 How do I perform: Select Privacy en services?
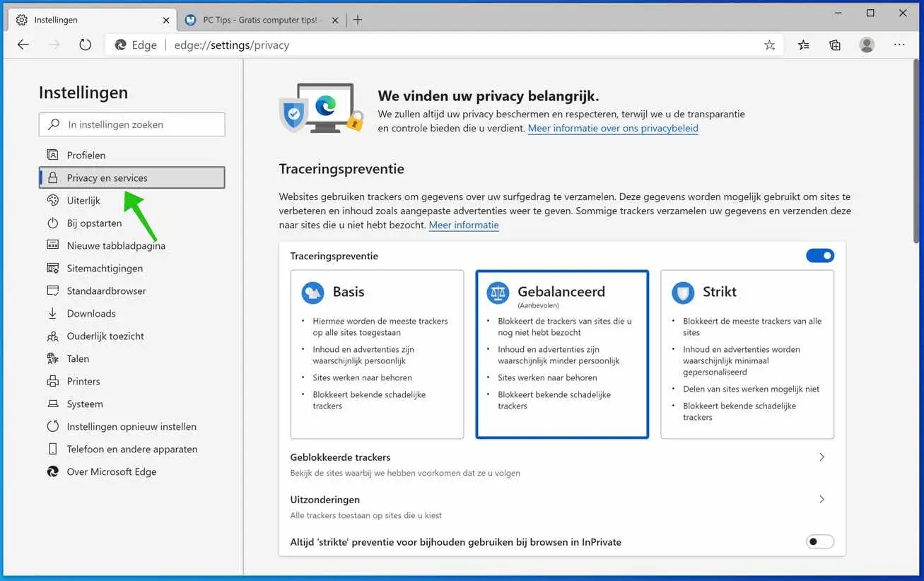pos(131,177)
